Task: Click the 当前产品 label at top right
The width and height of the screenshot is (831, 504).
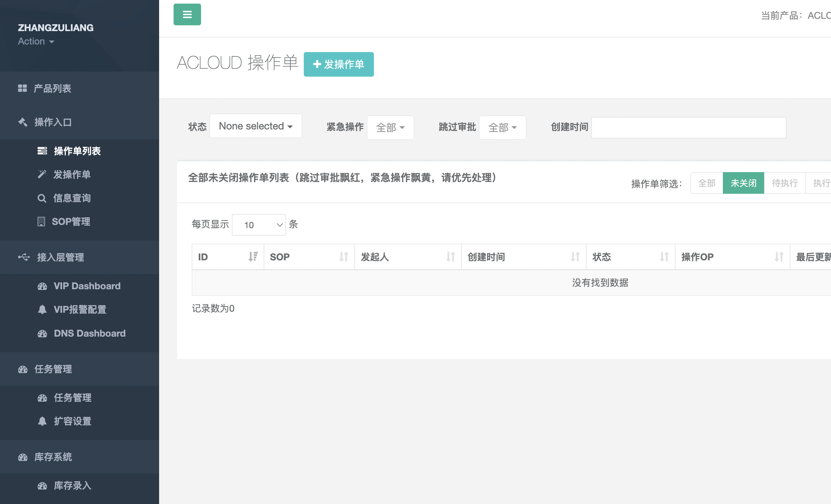Action: pos(782,16)
